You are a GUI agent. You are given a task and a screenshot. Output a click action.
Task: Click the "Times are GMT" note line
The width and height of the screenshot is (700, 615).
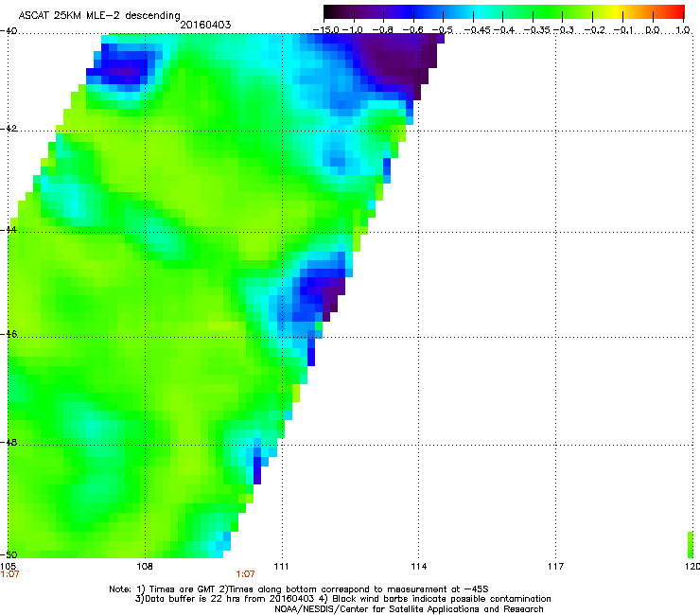click(x=299, y=589)
